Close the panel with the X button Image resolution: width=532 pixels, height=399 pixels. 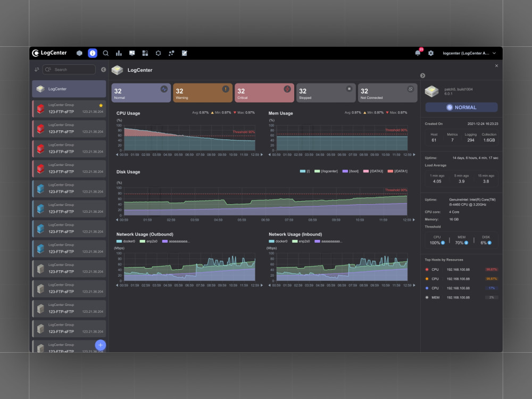pos(496,66)
